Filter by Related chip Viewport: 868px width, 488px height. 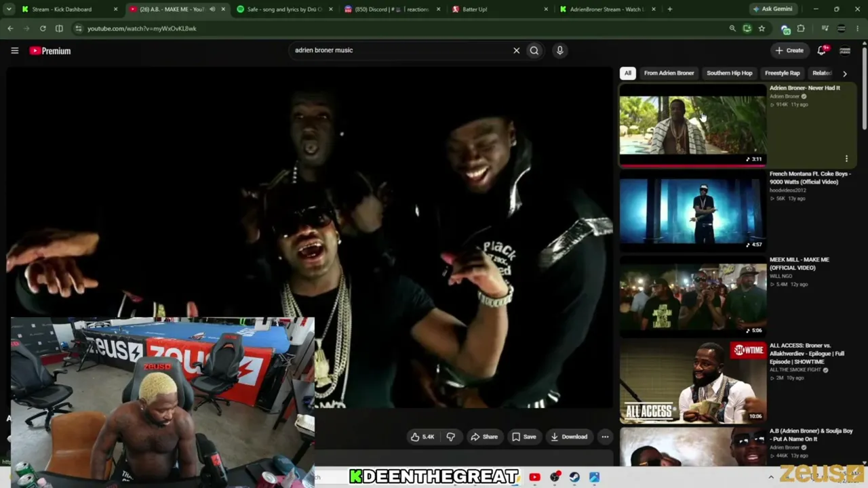tap(822, 73)
